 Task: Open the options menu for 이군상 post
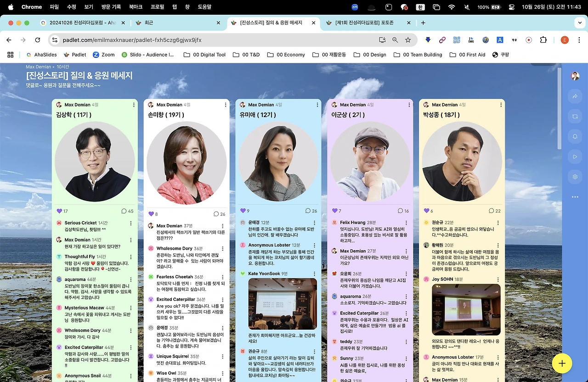(409, 105)
